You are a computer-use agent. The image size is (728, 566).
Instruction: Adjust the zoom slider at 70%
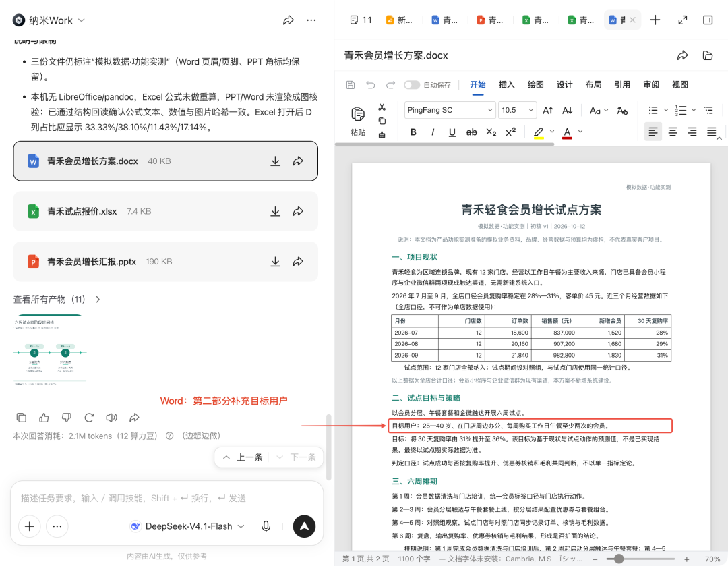(x=619, y=559)
